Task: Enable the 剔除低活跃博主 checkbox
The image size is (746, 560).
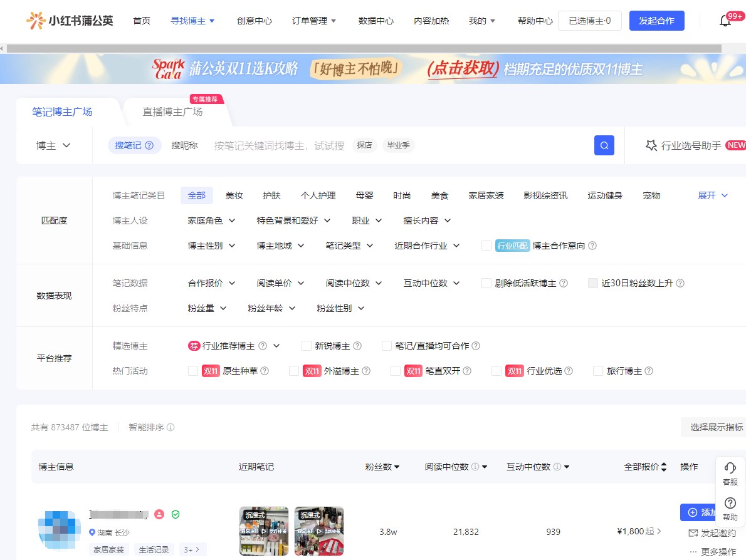Action: (x=486, y=283)
